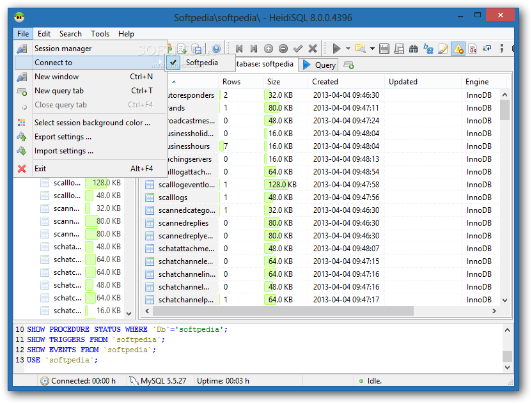The image size is (532, 404).
Task: Open the File menu
Action: (x=23, y=34)
